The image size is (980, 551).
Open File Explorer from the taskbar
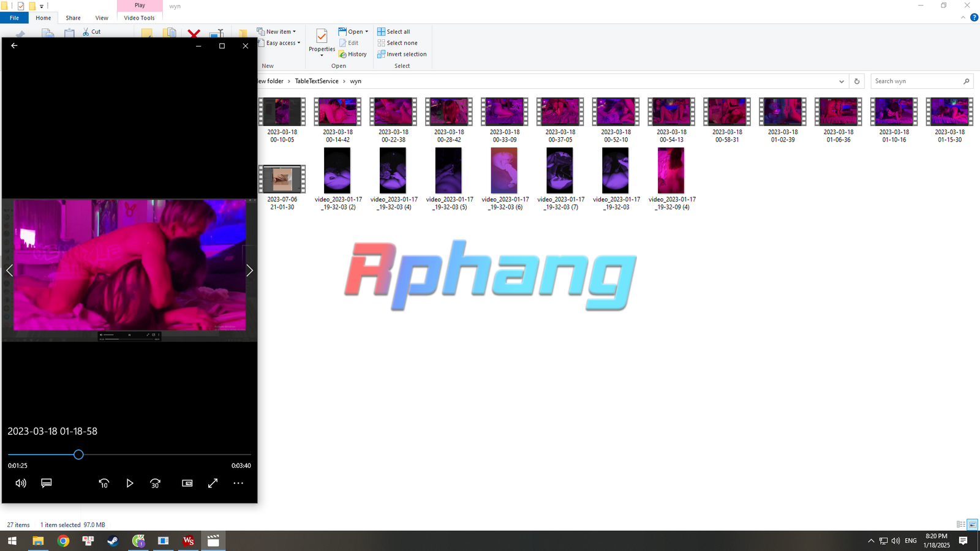38,541
